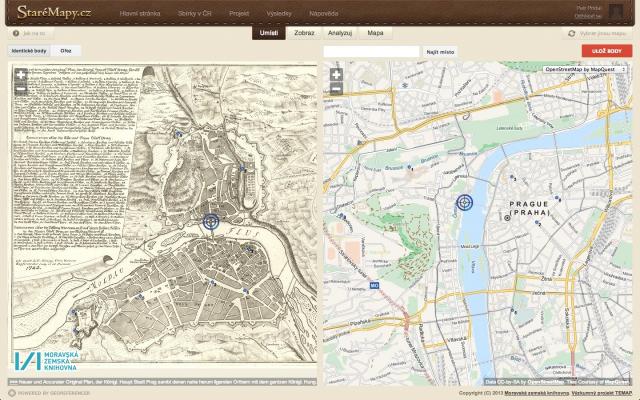This screenshot has width=640, height=400.
Task: Zoom out on the OpenStreetMap panel
Action: click(336, 88)
